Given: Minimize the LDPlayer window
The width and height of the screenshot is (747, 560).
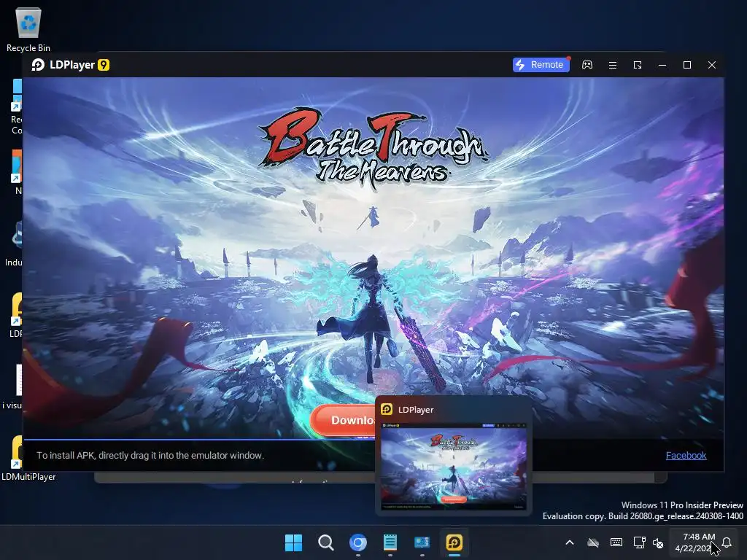Looking at the screenshot, I should click(x=662, y=65).
